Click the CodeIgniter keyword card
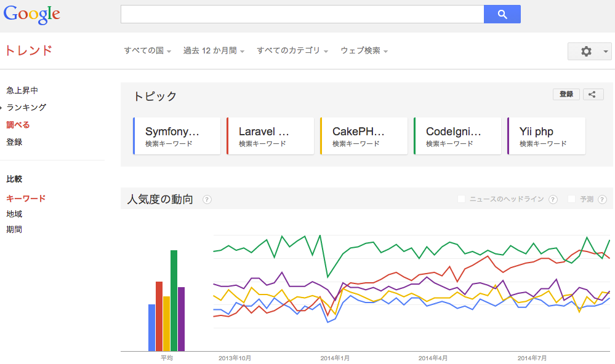 (x=457, y=136)
